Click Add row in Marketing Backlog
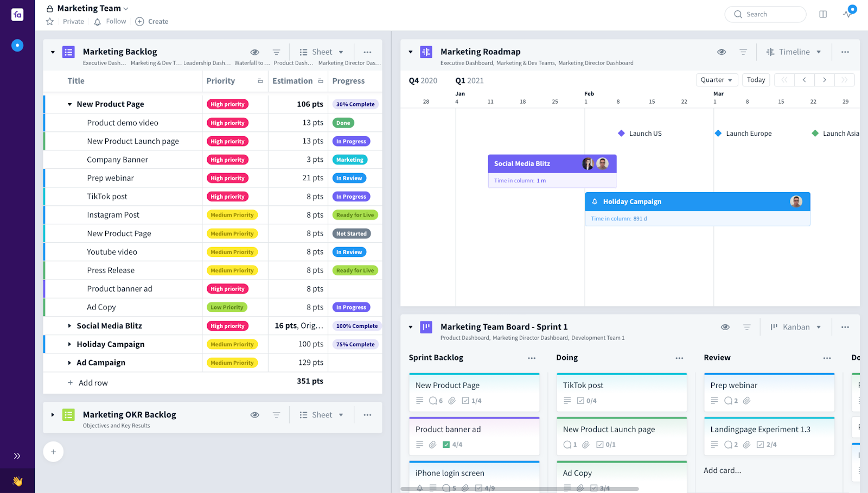This screenshot has height=493, width=868. click(88, 382)
